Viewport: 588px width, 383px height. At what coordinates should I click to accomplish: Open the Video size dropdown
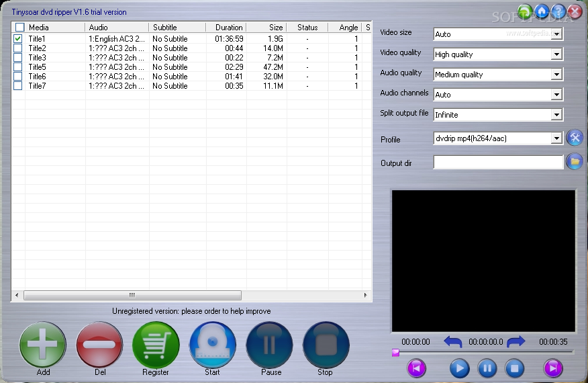point(556,34)
